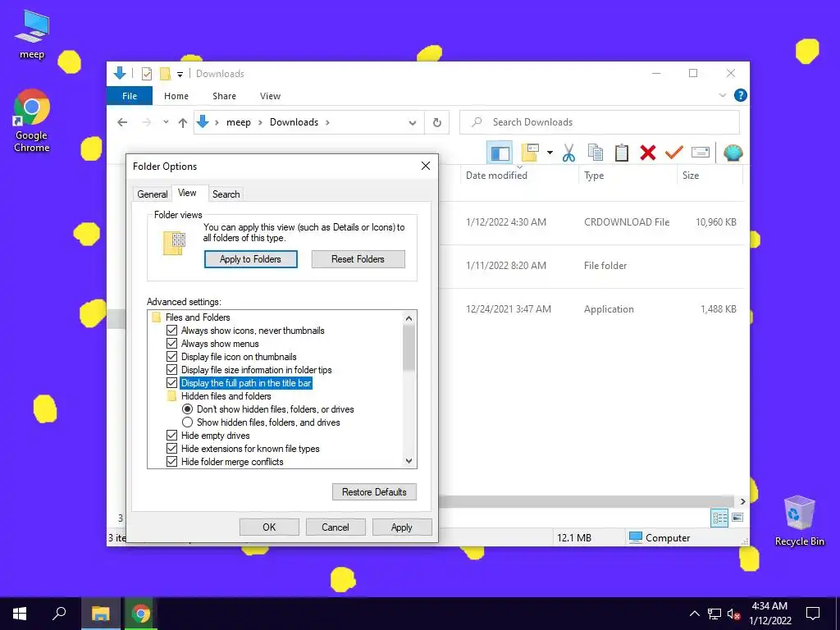Go up one folder level arrow

(183, 123)
